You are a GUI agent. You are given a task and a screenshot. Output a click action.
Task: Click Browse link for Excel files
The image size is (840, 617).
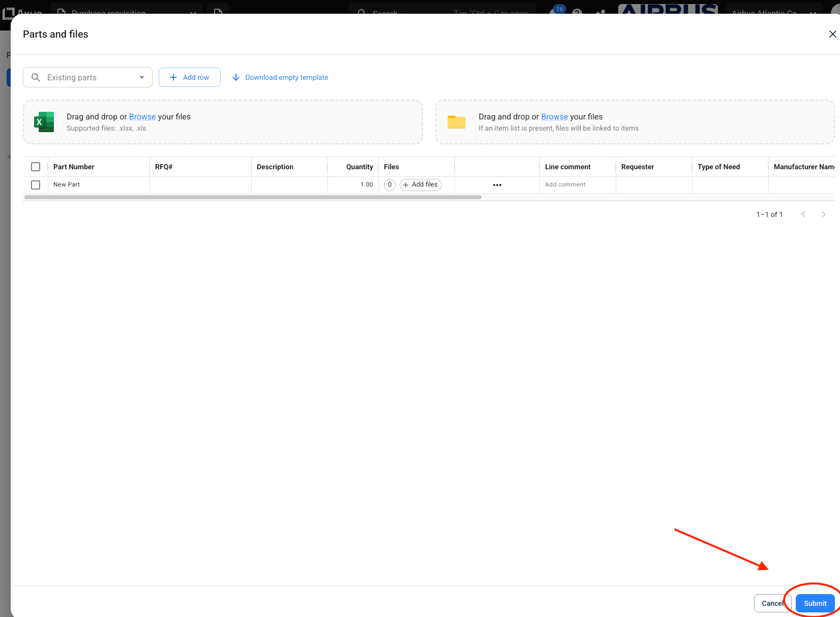pyautogui.click(x=142, y=117)
